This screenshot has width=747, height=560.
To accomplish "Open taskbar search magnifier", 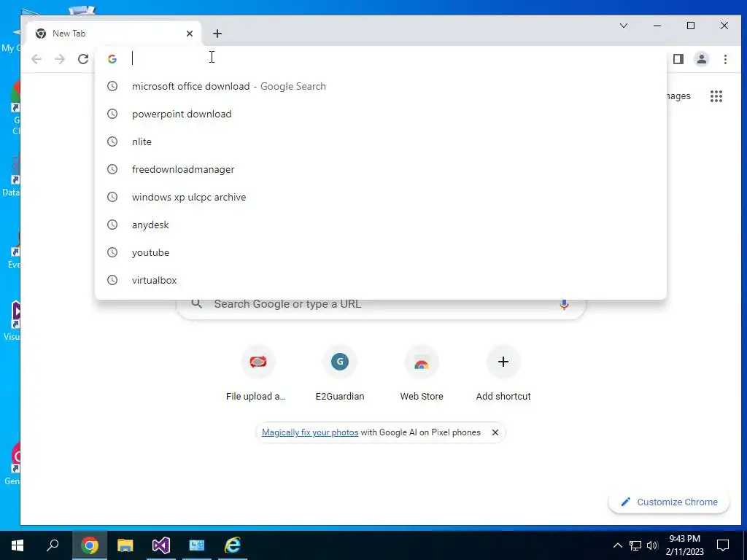I will coord(53,545).
